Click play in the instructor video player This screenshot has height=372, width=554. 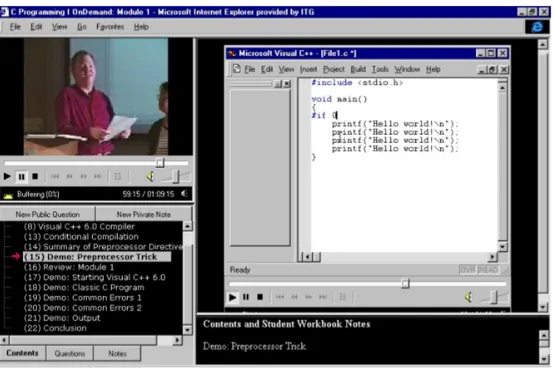[x=7, y=176]
